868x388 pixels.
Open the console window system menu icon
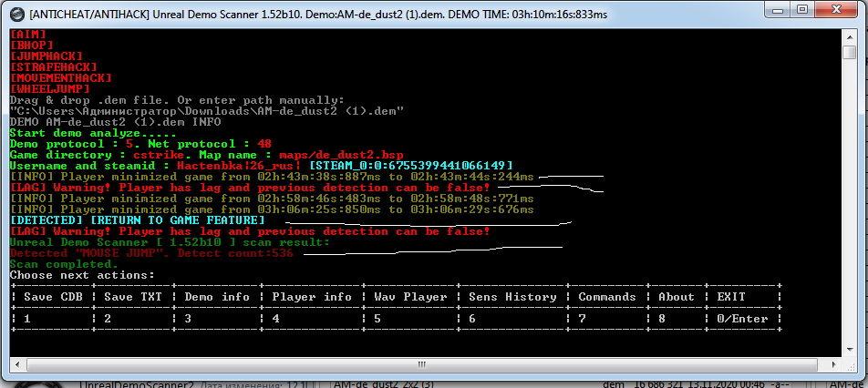[x=17, y=15]
